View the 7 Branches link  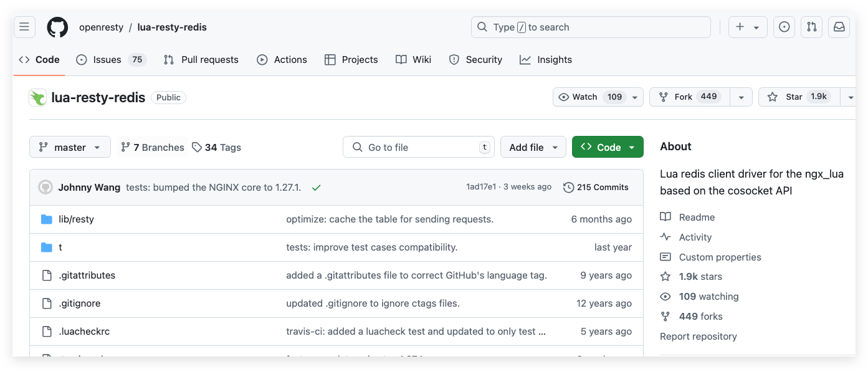[153, 148]
